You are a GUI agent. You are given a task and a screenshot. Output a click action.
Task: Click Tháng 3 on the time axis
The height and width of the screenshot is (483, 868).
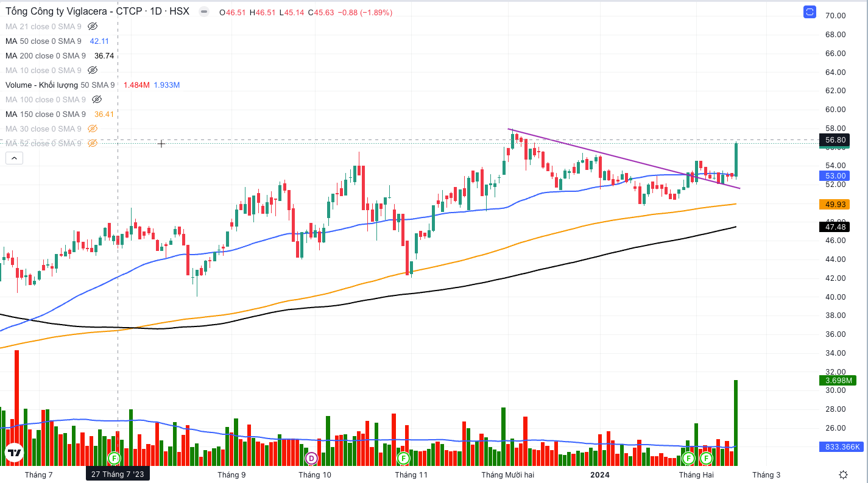coord(766,474)
